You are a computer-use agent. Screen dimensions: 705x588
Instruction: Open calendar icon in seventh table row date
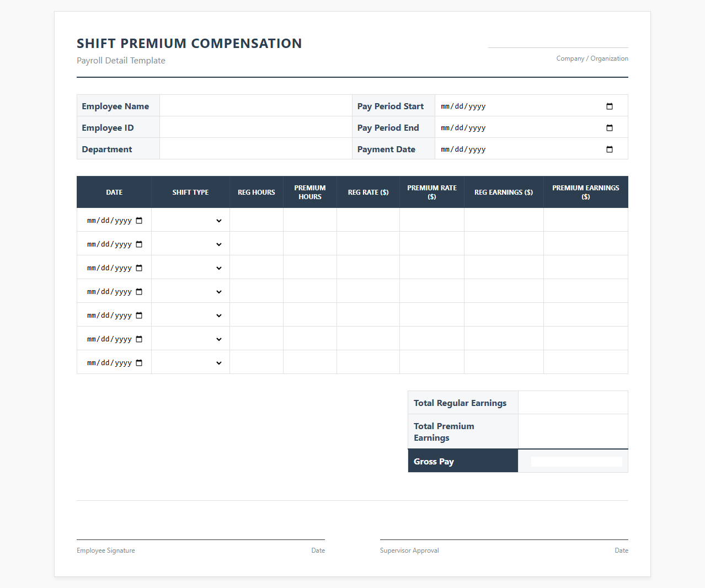click(x=139, y=362)
